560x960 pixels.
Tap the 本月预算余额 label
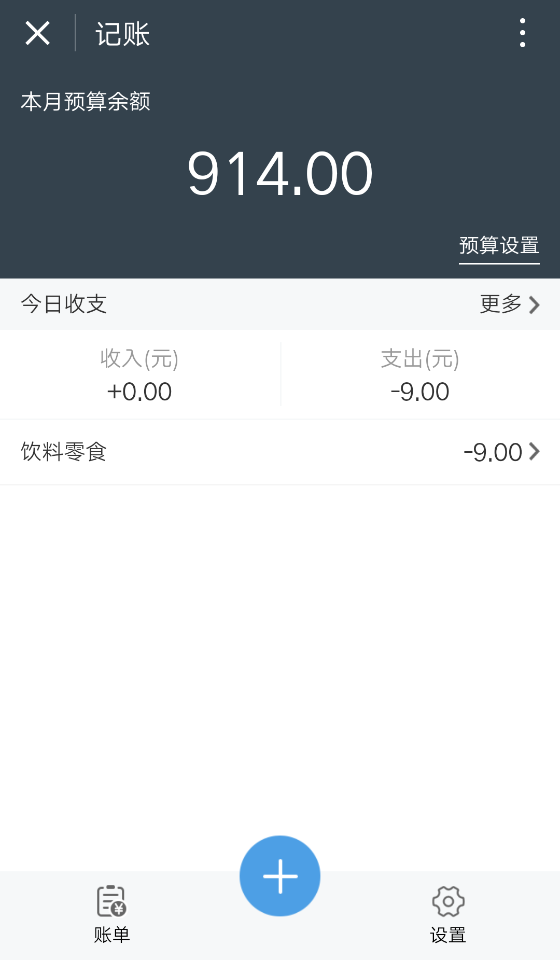click(x=86, y=102)
